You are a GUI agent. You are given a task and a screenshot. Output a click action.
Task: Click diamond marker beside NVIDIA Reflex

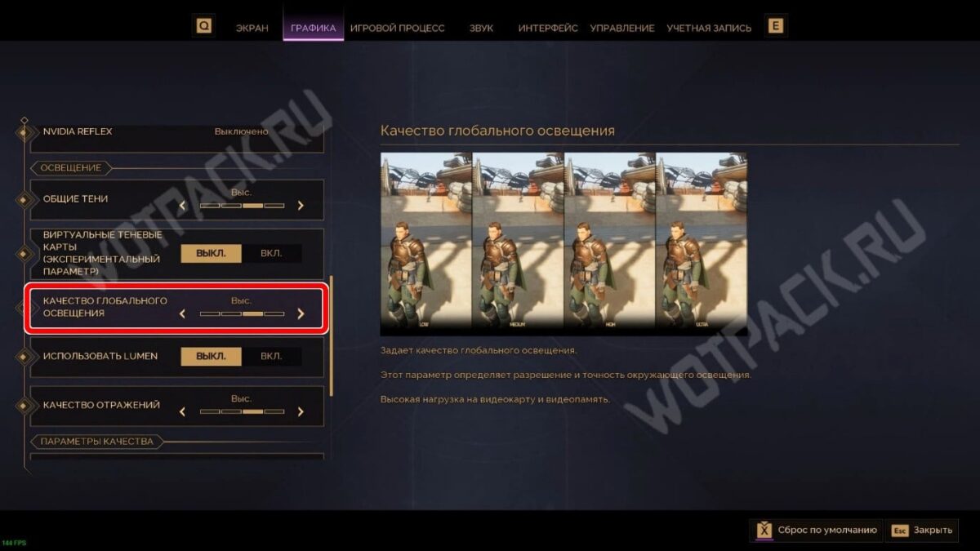click(x=23, y=131)
